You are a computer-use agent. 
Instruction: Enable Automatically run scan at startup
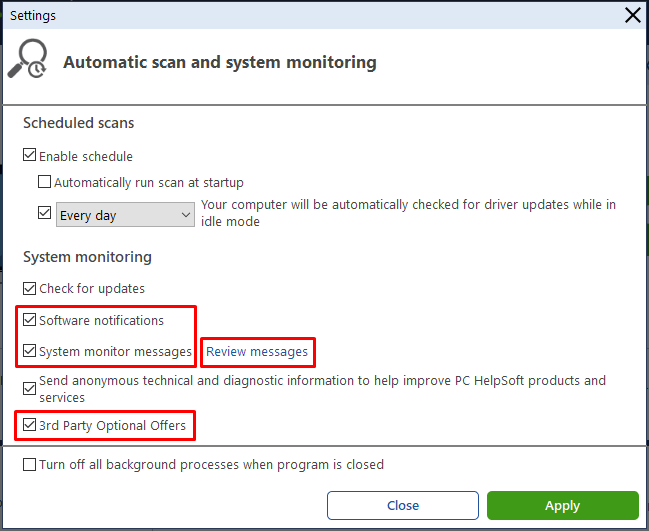pyautogui.click(x=44, y=182)
